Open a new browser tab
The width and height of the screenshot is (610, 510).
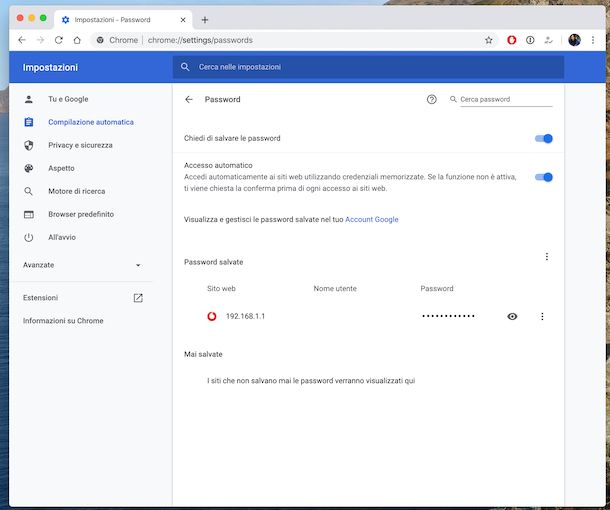(x=205, y=20)
